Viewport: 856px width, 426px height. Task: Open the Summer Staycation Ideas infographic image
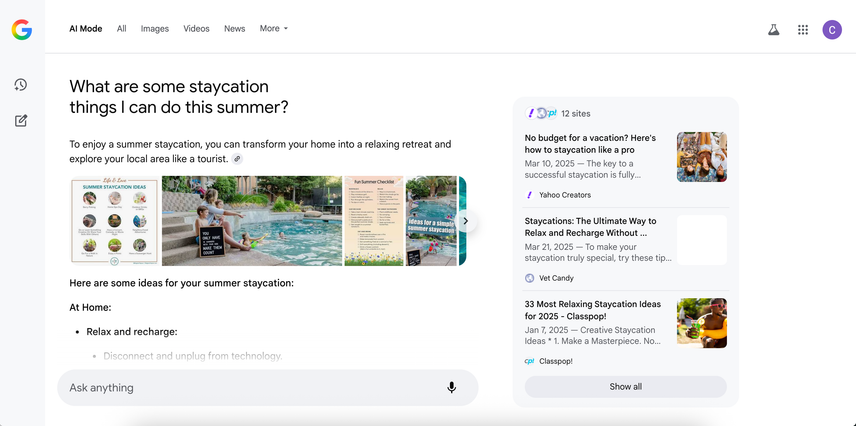[114, 221]
